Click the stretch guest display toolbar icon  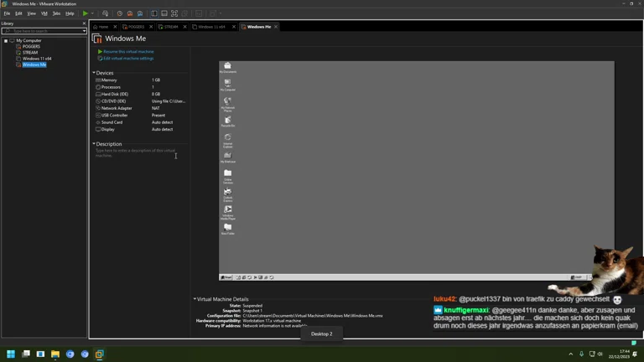(213, 13)
